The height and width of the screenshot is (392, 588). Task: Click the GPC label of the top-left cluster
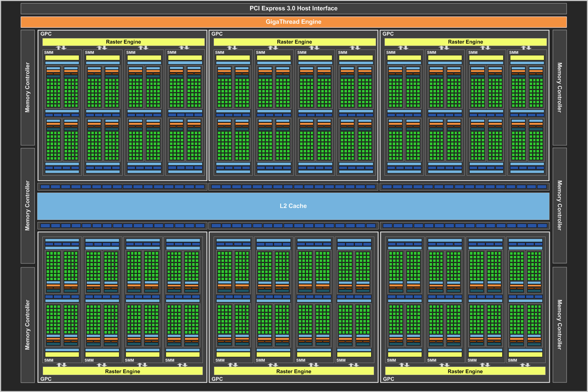[x=46, y=34]
